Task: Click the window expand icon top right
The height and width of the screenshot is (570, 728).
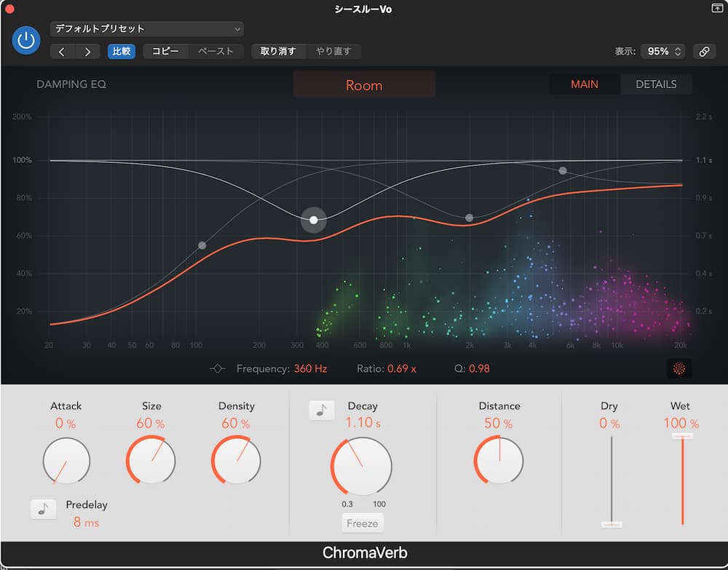Action: [717, 8]
